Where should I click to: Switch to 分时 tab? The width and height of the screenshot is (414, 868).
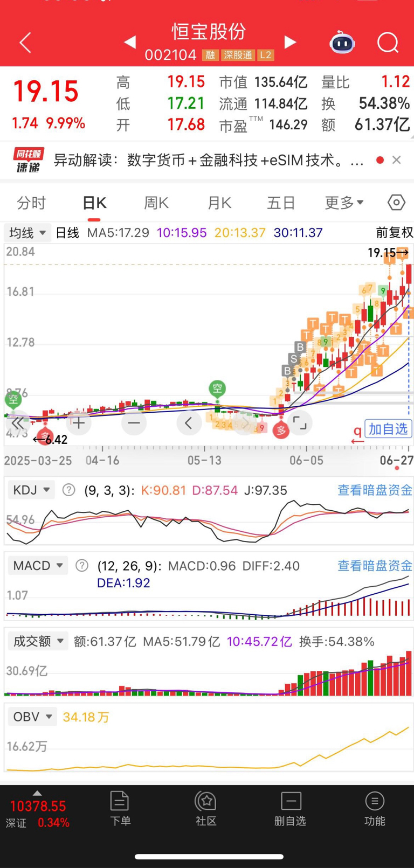click(x=31, y=203)
